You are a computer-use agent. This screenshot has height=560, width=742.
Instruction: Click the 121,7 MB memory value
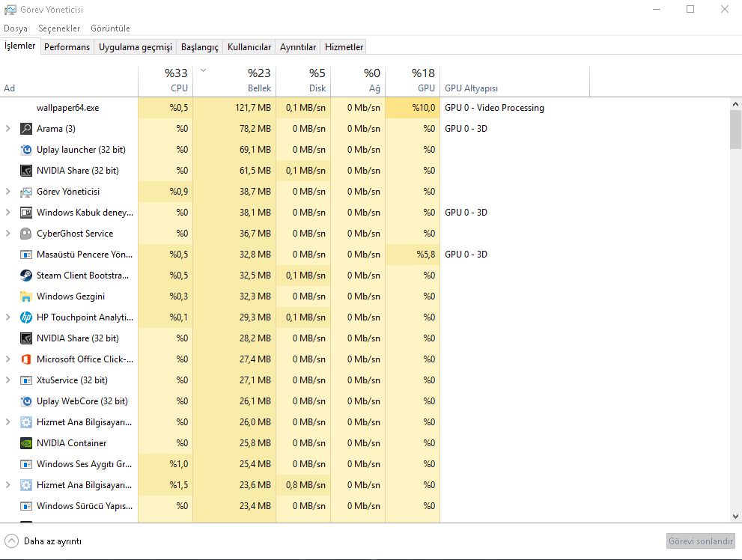point(253,108)
